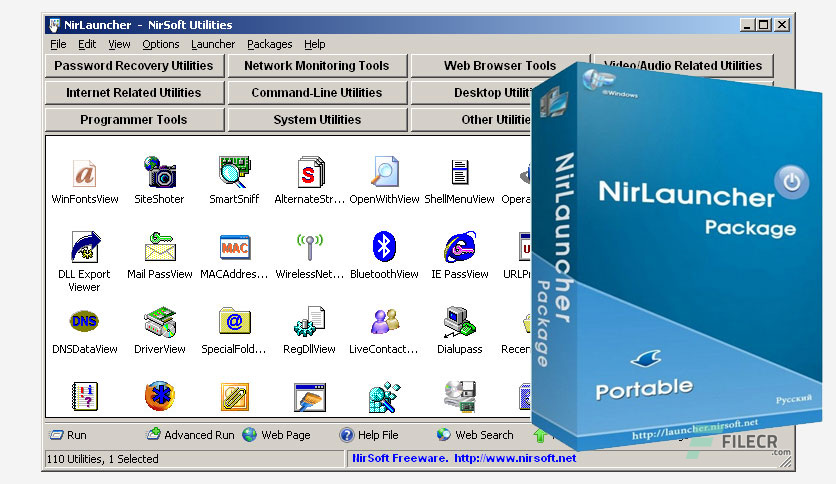This screenshot has width=836, height=484.
Task: Select the SmartSniff magnifier icon
Action: click(x=234, y=172)
